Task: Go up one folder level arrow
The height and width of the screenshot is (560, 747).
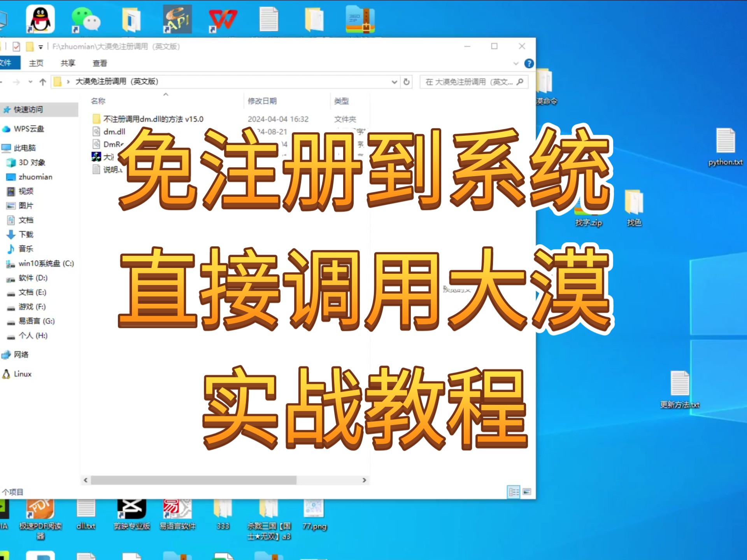Action: 43,82
